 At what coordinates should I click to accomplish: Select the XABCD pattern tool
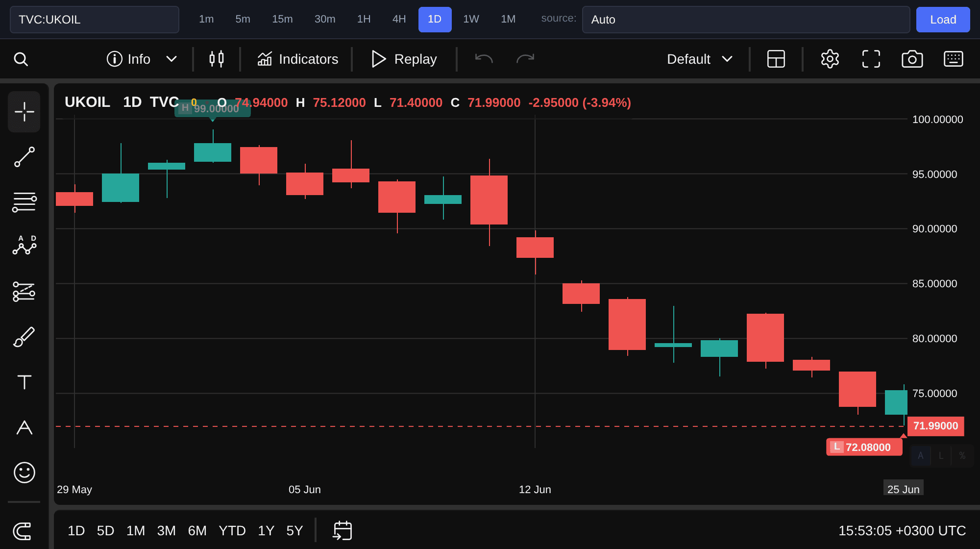click(x=24, y=245)
